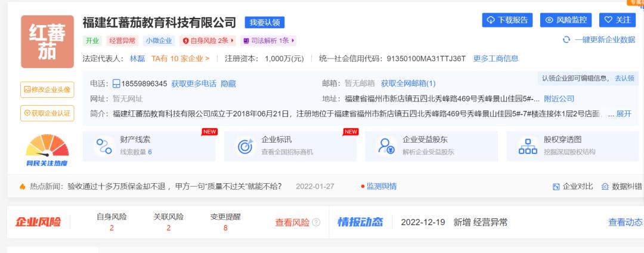This screenshot has height=253, width=644.
Task: Open legal representative 林磊 link
Action: pyautogui.click(x=138, y=58)
